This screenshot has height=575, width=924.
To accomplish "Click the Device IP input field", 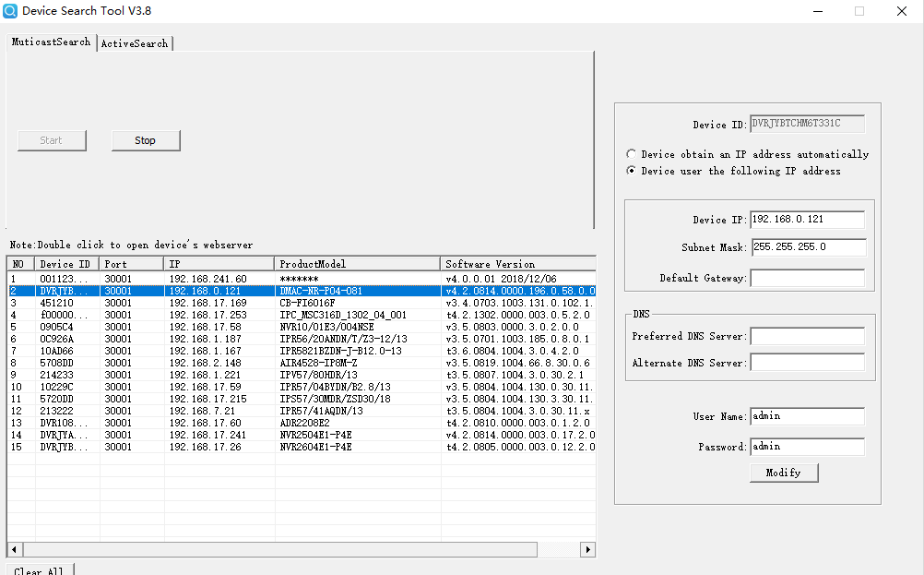I will 807,220.
